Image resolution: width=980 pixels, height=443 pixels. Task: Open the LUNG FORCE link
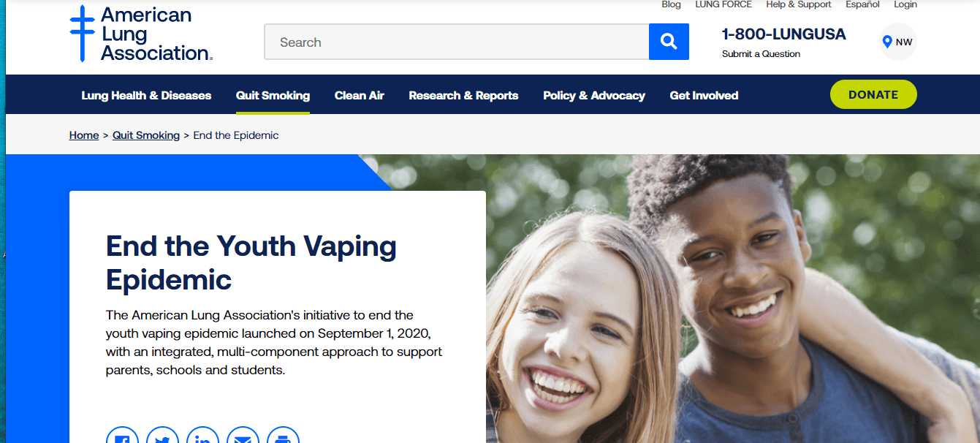click(x=723, y=4)
